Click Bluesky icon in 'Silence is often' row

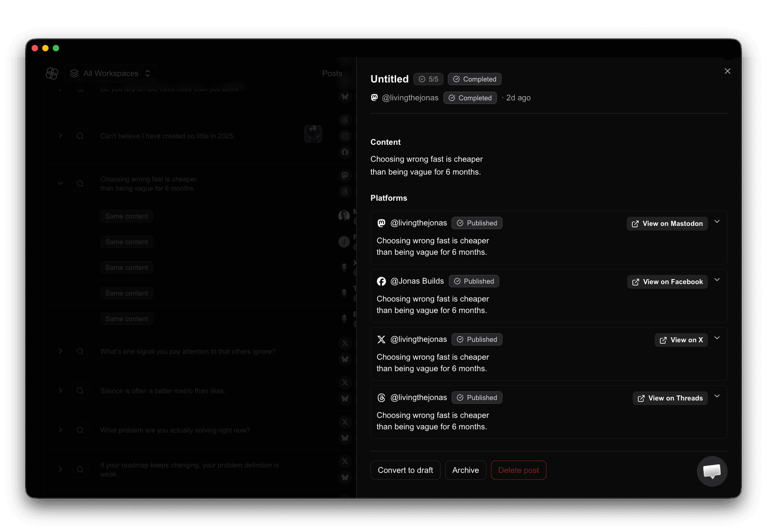(x=345, y=399)
